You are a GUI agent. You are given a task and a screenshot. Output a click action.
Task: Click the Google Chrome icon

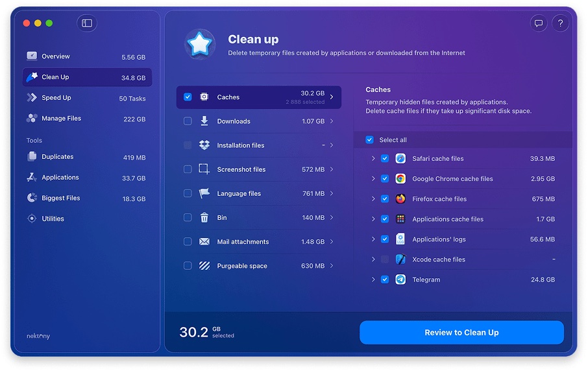tap(400, 179)
